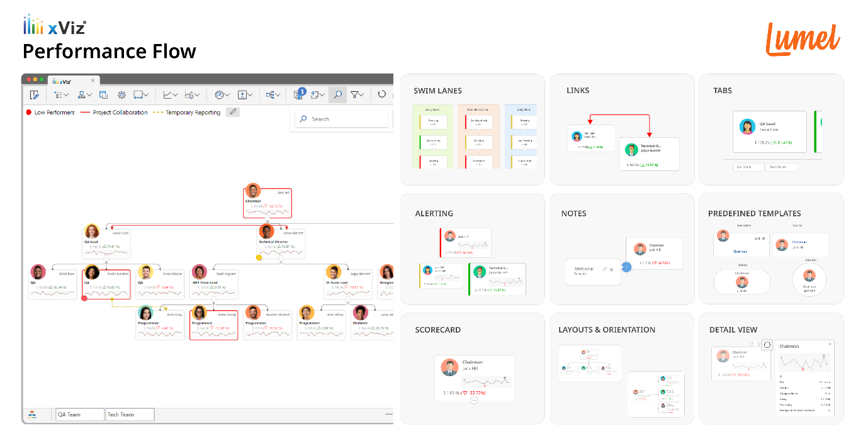Switch to the QA Team tab at bottom
The width and height of the screenshot is (868, 434).
(79, 415)
